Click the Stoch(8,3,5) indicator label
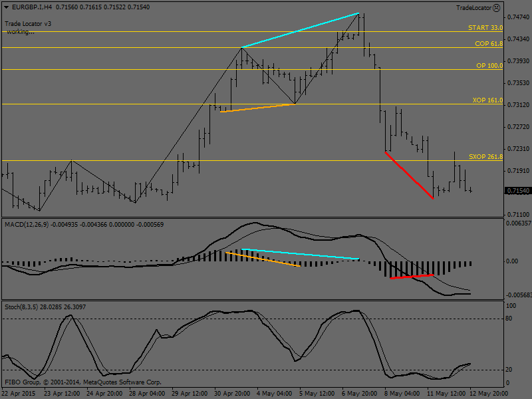Viewport: 532px width, 399px height. pyautogui.click(x=21, y=307)
